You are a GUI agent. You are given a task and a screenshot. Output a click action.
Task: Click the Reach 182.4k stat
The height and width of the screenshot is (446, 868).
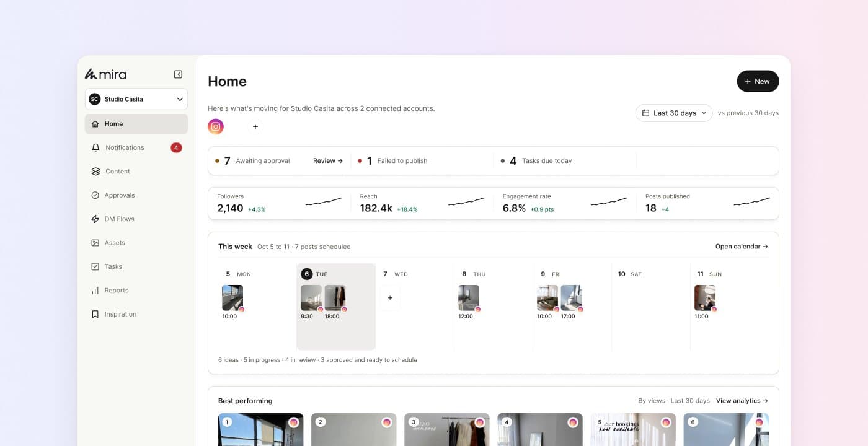click(422, 203)
